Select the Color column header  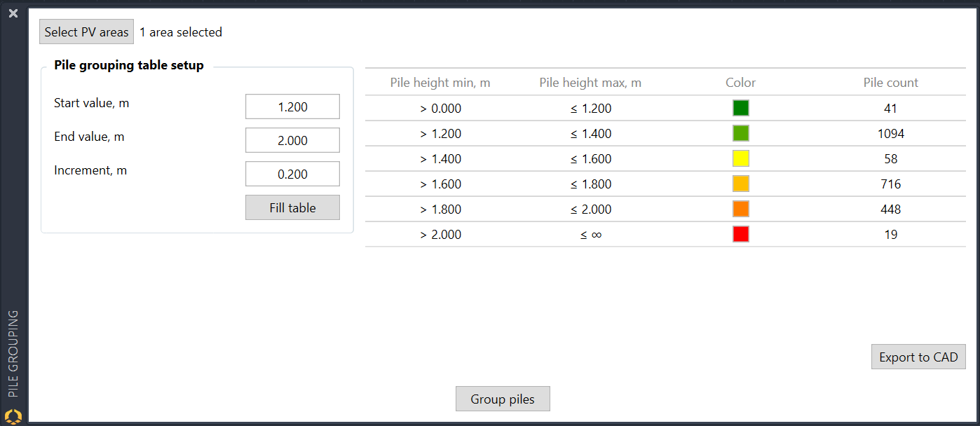(740, 83)
